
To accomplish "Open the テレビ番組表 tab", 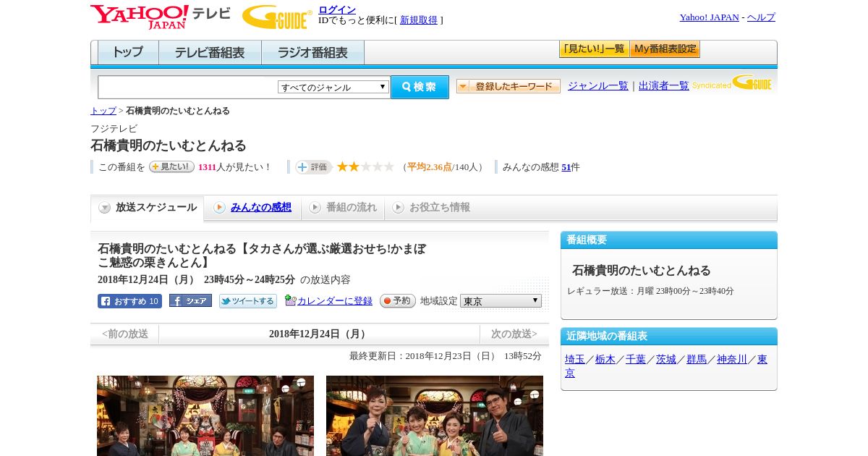I will (210, 53).
